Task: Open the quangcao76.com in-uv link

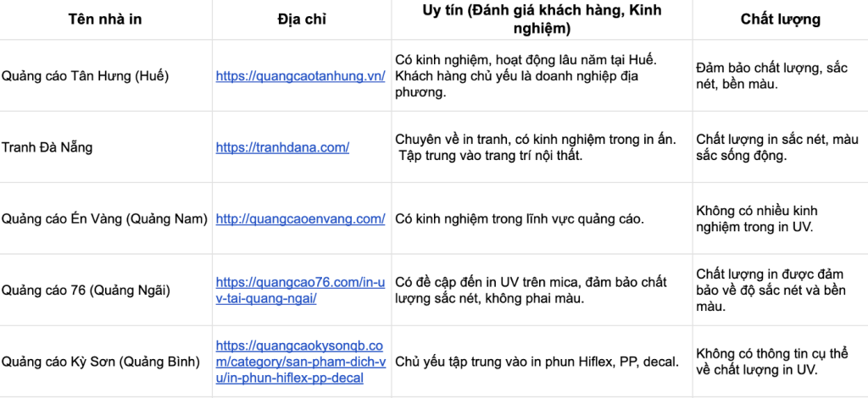Action: [x=300, y=290]
